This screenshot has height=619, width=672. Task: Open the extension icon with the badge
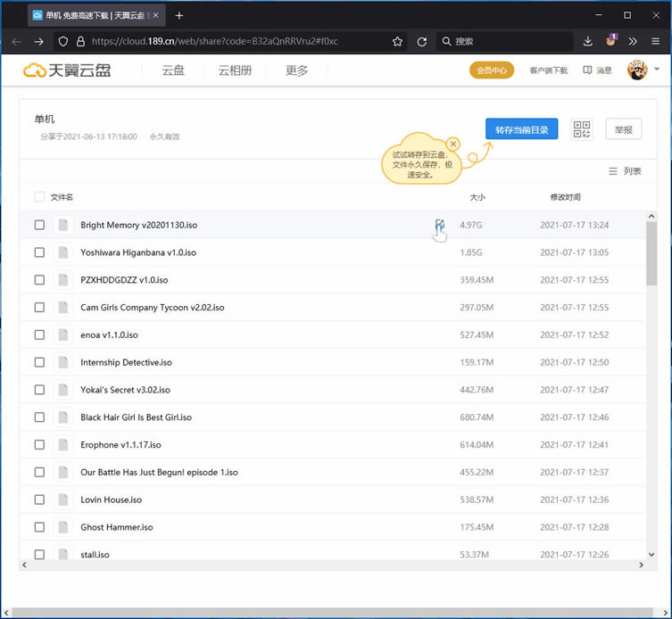point(610,41)
